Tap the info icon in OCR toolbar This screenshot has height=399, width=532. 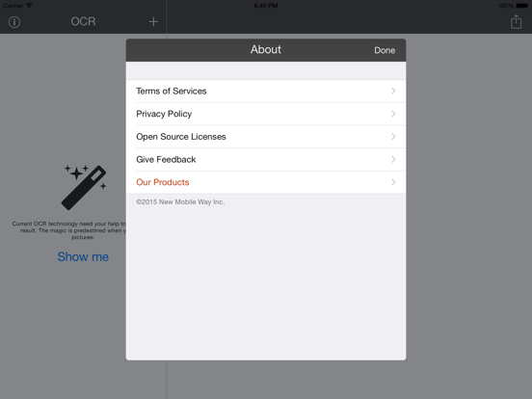click(x=14, y=22)
